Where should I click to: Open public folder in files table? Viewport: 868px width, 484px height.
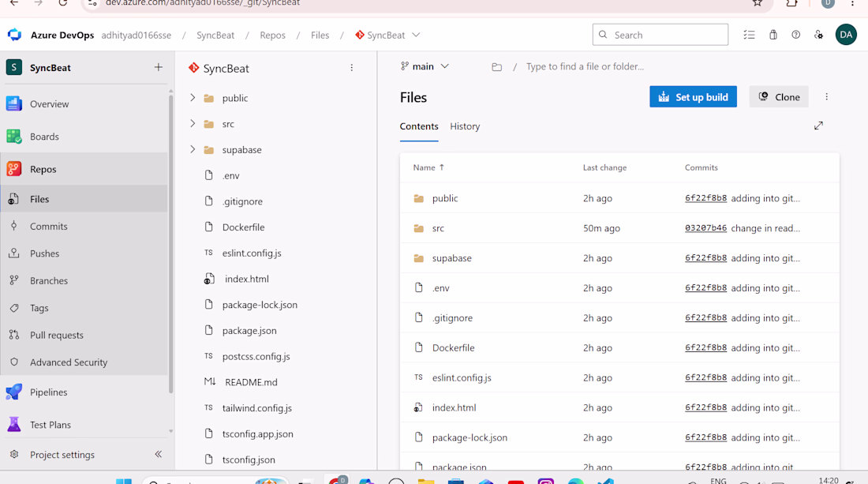coord(445,198)
